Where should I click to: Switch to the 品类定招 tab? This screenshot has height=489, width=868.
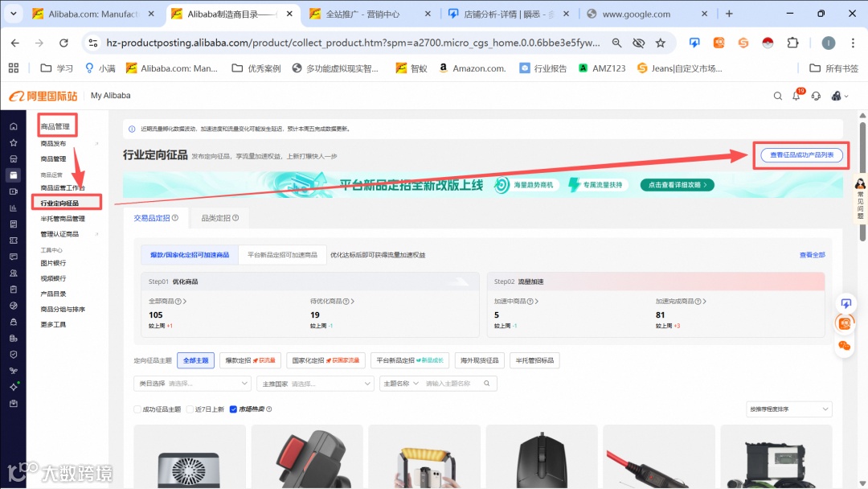(x=219, y=218)
